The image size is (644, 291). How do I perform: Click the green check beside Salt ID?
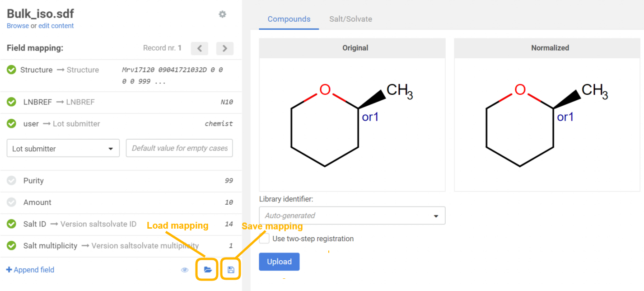coord(12,224)
